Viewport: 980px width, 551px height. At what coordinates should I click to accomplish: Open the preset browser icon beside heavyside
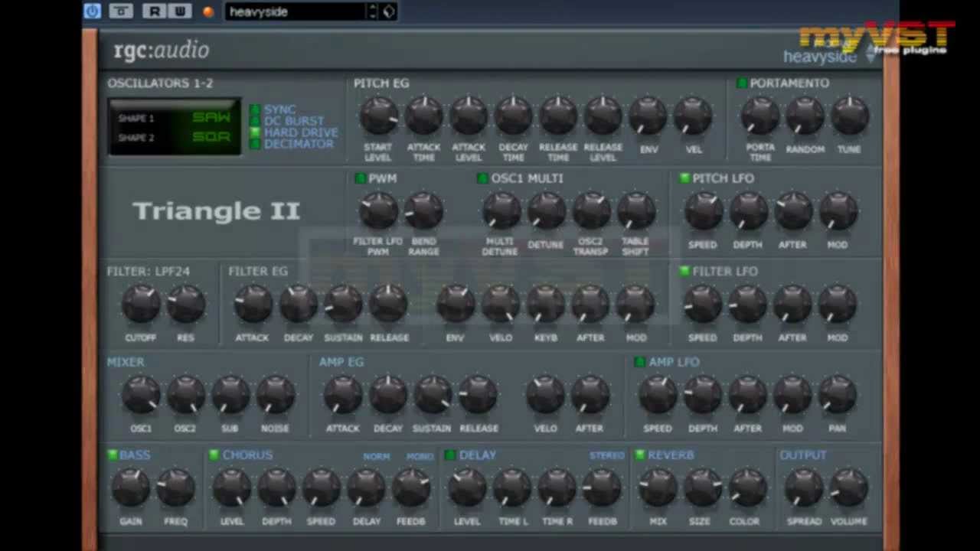click(389, 11)
